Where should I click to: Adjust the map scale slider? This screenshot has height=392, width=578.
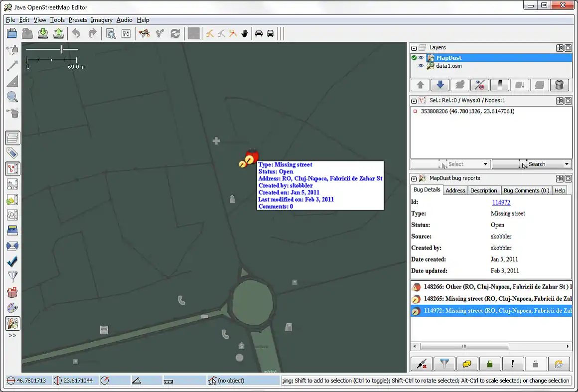click(x=61, y=50)
